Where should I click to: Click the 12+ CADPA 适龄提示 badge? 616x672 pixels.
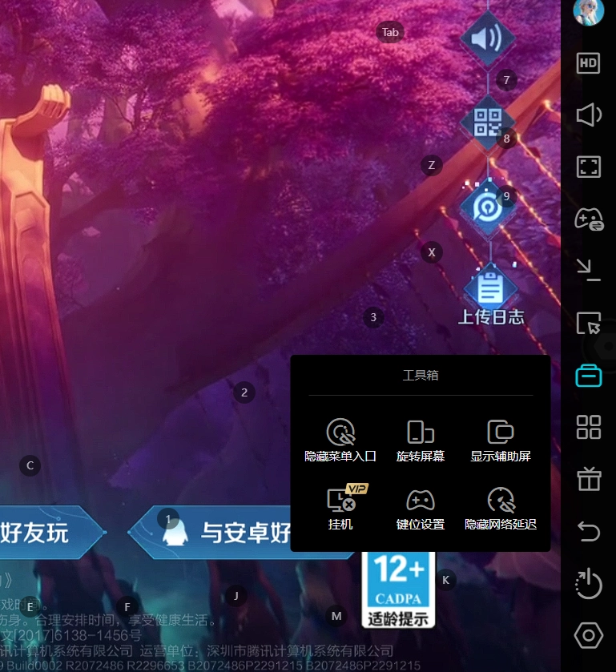pyautogui.click(x=398, y=590)
